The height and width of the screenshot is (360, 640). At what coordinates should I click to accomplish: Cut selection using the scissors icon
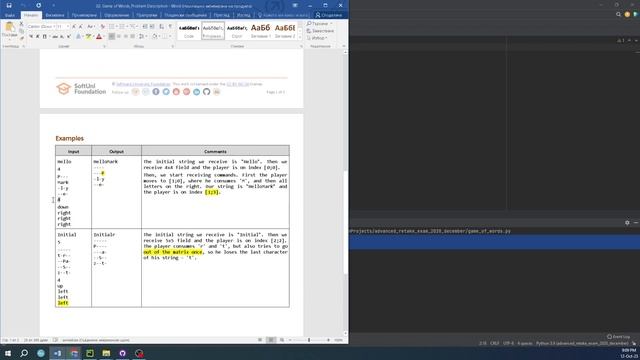coord(21,24)
